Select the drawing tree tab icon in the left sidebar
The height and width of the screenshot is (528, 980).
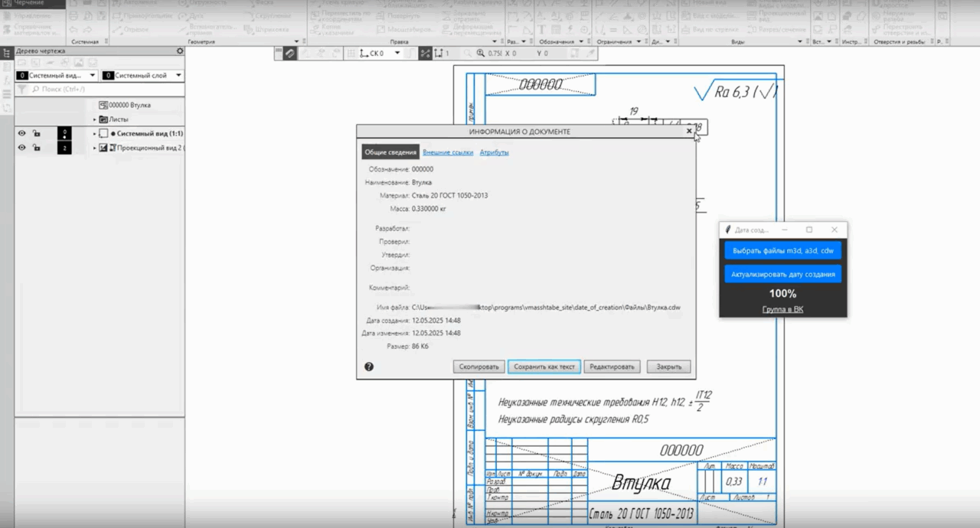tap(7, 53)
